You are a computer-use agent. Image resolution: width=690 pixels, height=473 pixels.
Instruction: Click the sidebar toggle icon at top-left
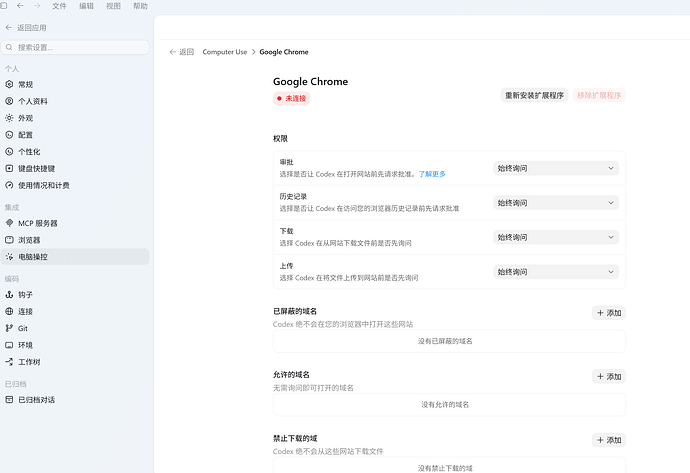(x=4, y=6)
